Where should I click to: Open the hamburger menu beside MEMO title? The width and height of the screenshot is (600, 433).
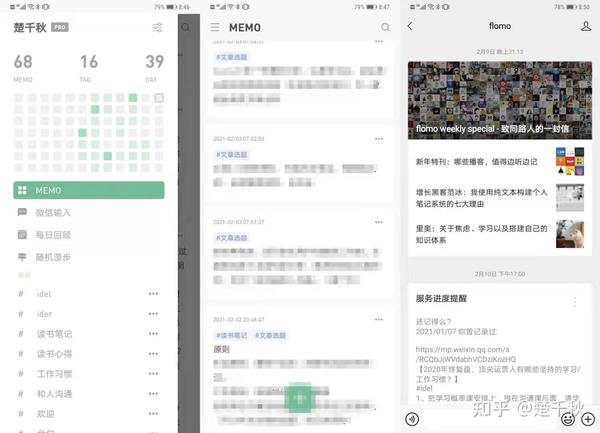point(215,27)
